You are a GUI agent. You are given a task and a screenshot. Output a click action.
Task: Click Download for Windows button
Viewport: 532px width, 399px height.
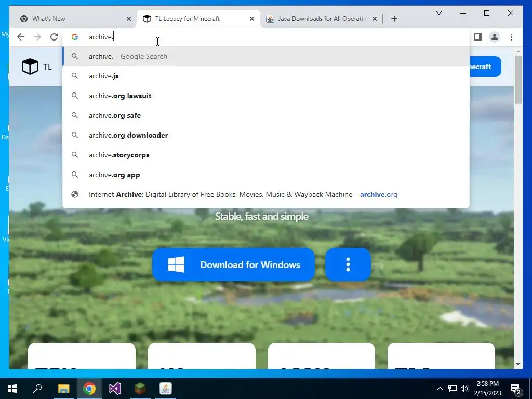pyautogui.click(x=233, y=264)
